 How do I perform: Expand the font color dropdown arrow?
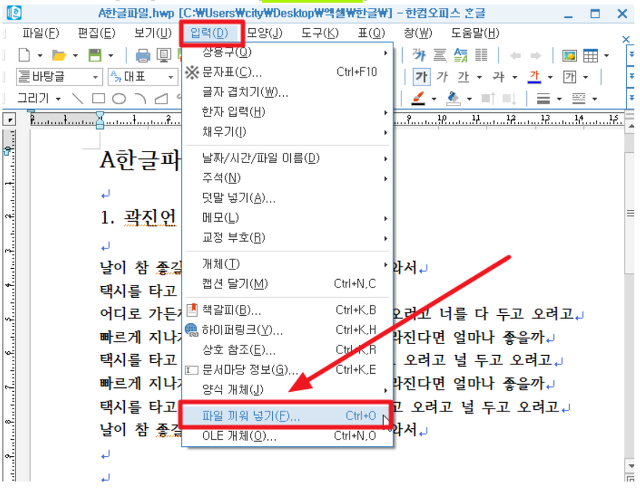tap(550, 77)
